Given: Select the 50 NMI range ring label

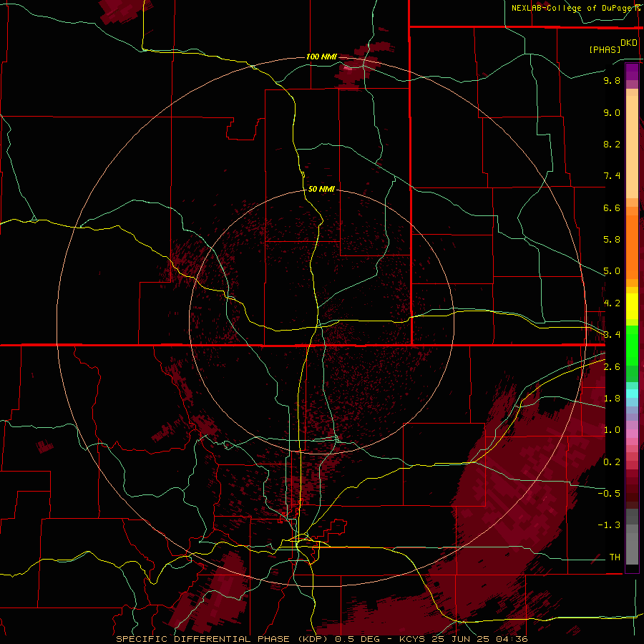Looking at the screenshot, I should [321, 189].
